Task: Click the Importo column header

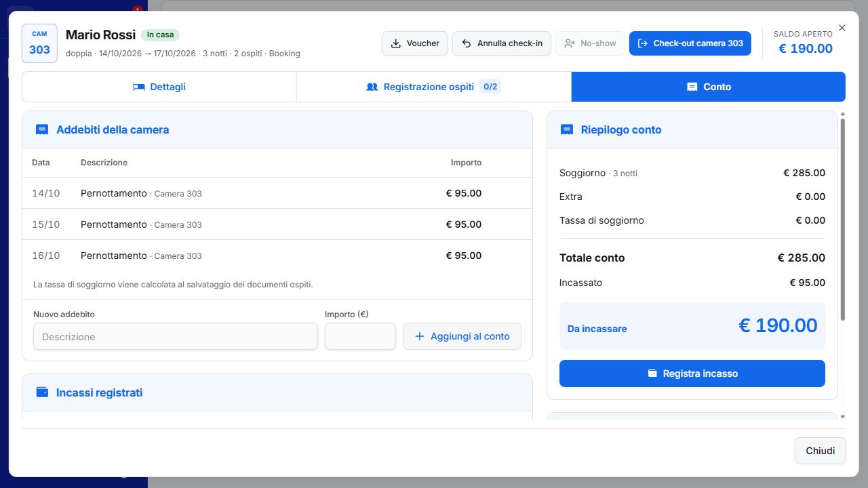Action: pyautogui.click(x=467, y=163)
